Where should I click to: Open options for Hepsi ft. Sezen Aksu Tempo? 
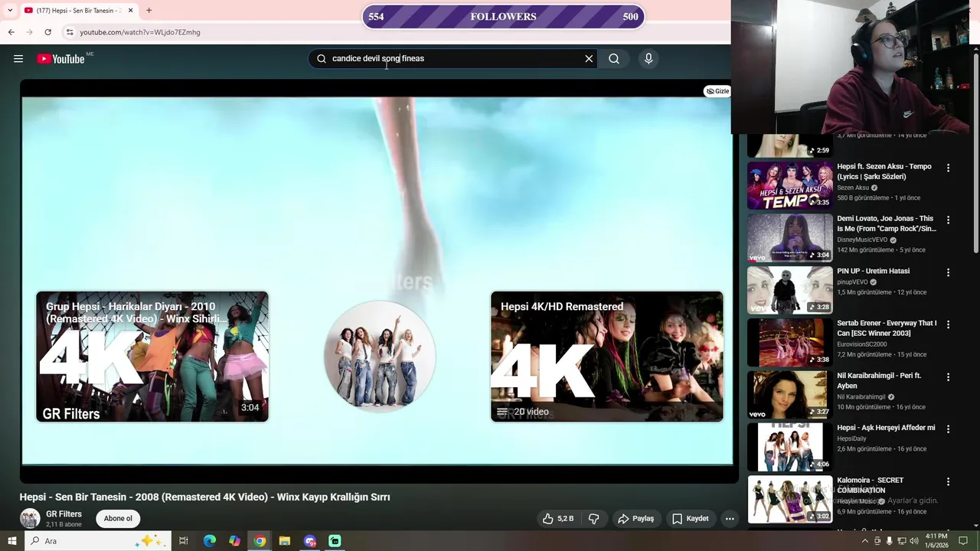[948, 168]
